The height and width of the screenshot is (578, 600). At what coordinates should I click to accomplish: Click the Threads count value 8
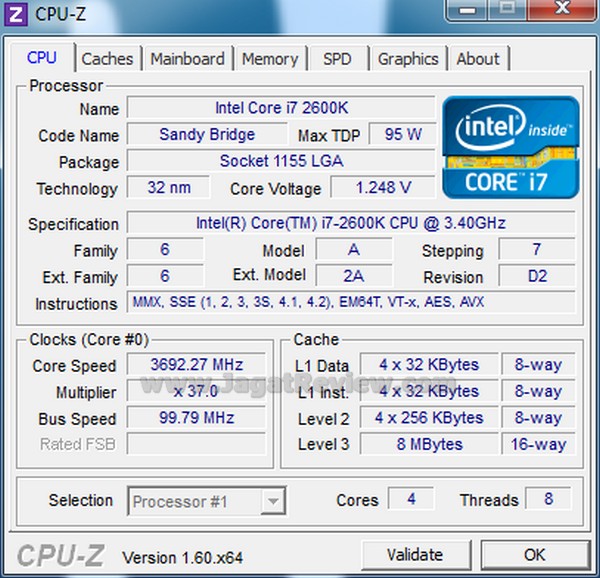pos(548,498)
